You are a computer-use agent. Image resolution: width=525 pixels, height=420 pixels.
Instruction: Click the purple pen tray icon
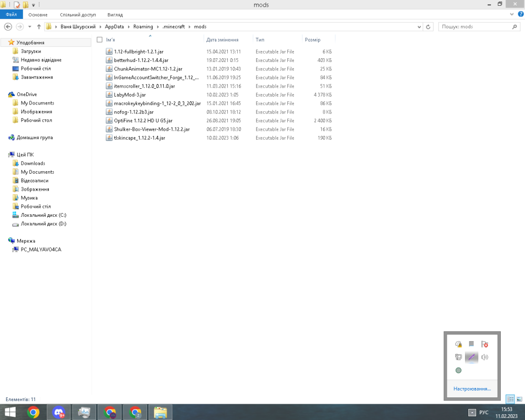(471, 357)
